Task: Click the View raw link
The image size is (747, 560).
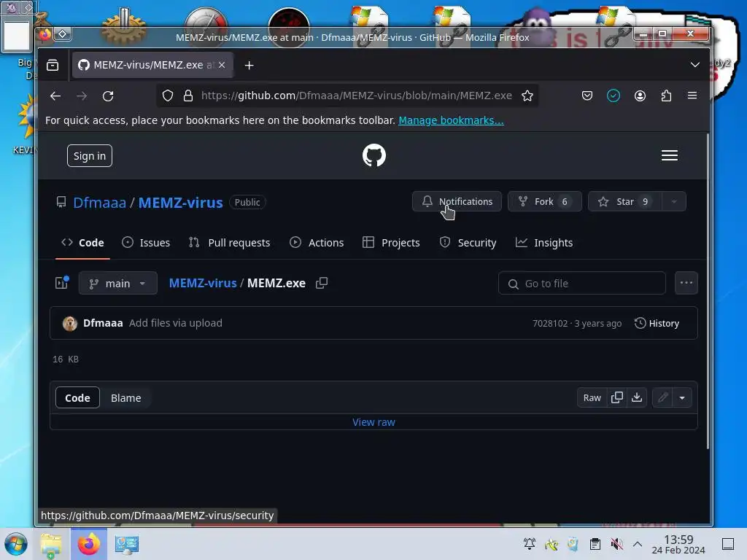Action: (x=374, y=422)
